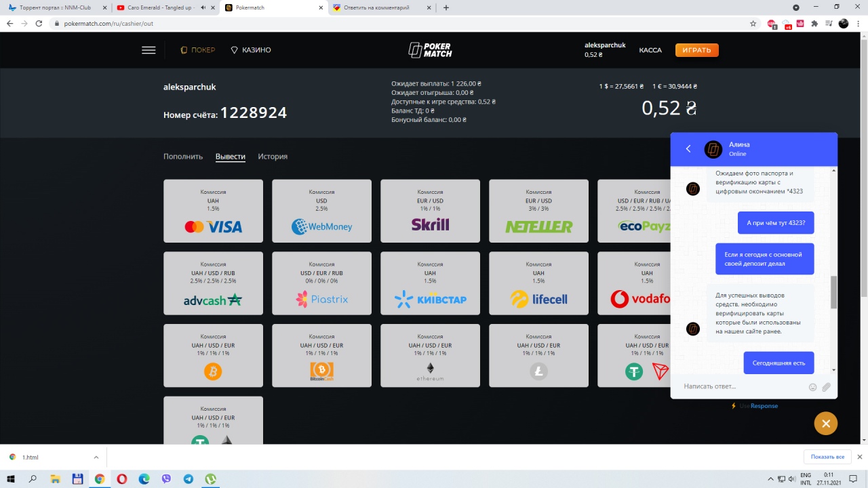Choose Bitcoin Cash withdrawal icon

point(321,371)
